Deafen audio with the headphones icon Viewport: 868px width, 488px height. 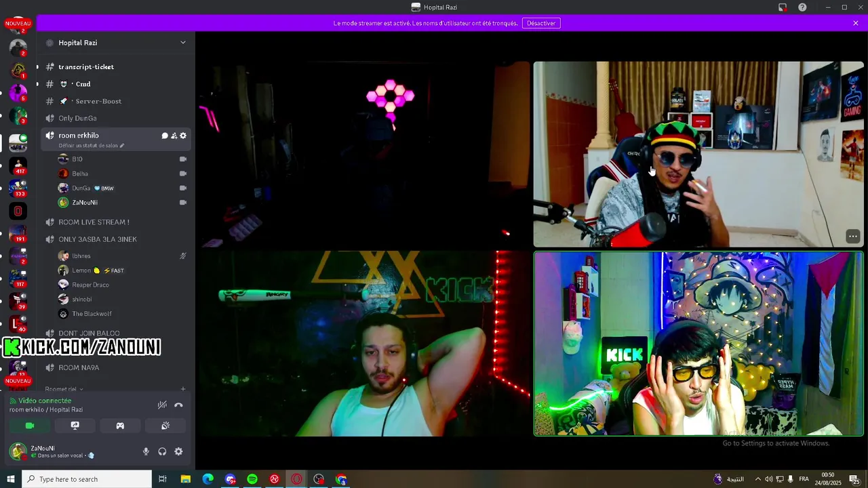[162, 451]
